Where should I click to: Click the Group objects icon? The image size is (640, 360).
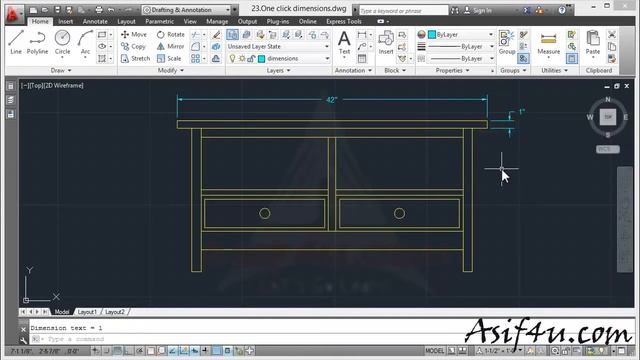pyautogui.click(x=507, y=42)
